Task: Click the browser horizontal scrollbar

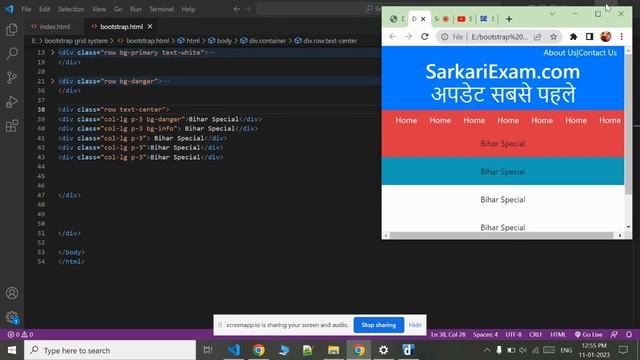Action: click(x=502, y=235)
